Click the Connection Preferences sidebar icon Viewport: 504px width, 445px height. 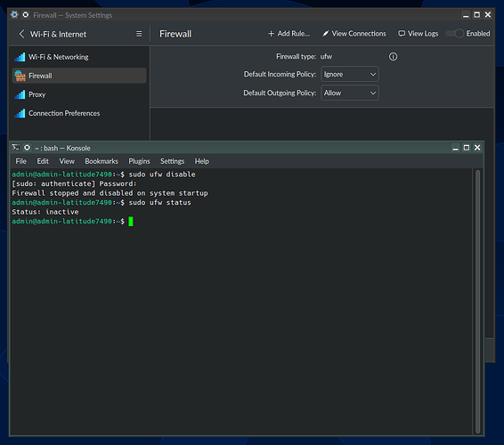pyautogui.click(x=20, y=113)
